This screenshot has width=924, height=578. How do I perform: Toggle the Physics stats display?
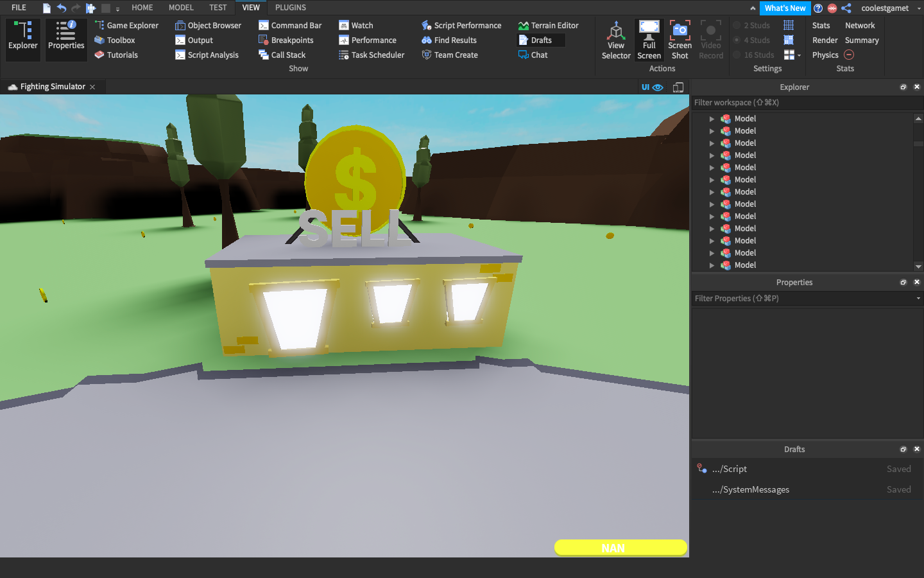click(825, 55)
